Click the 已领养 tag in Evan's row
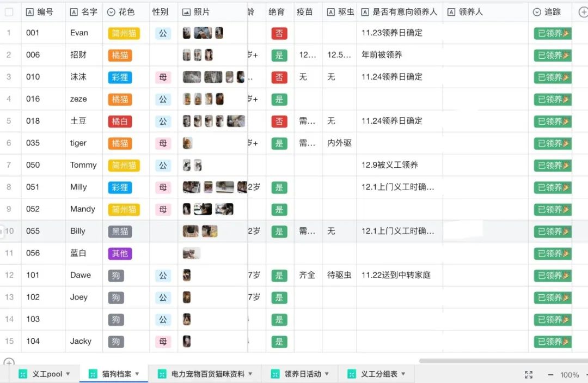The image size is (588, 383). tap(552, 33)
